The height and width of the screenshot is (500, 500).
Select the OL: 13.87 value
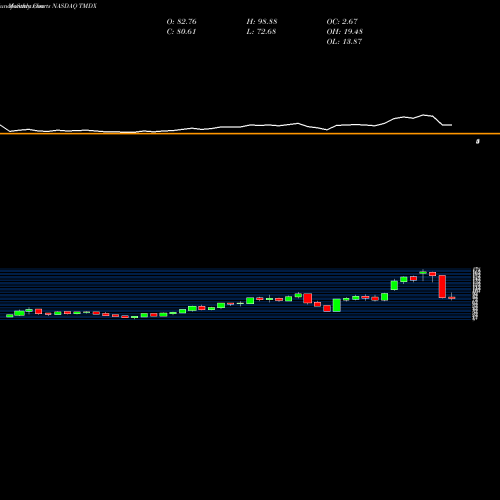pyautogui.click(x=344, y=41)
